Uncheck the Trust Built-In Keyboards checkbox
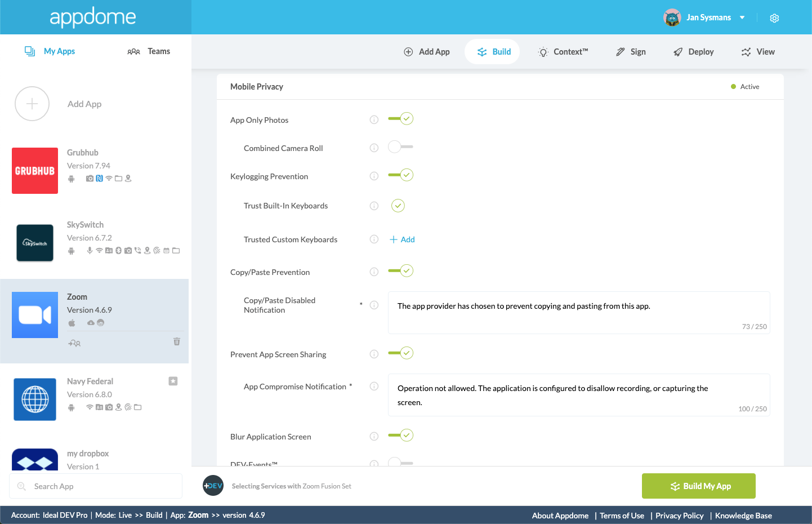The image size is (812, 524). click(398, 206)
